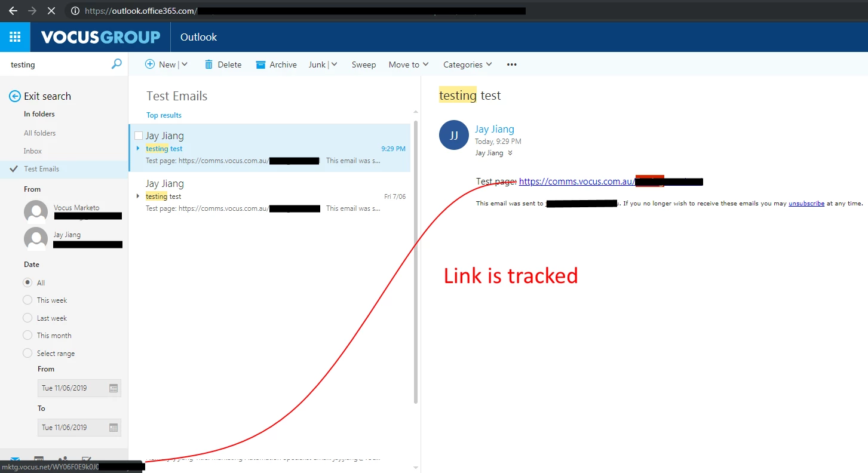Expand conversation of Fri 7/06 testing test email
This screenshot has width=868, height=473.
[138, 196]
